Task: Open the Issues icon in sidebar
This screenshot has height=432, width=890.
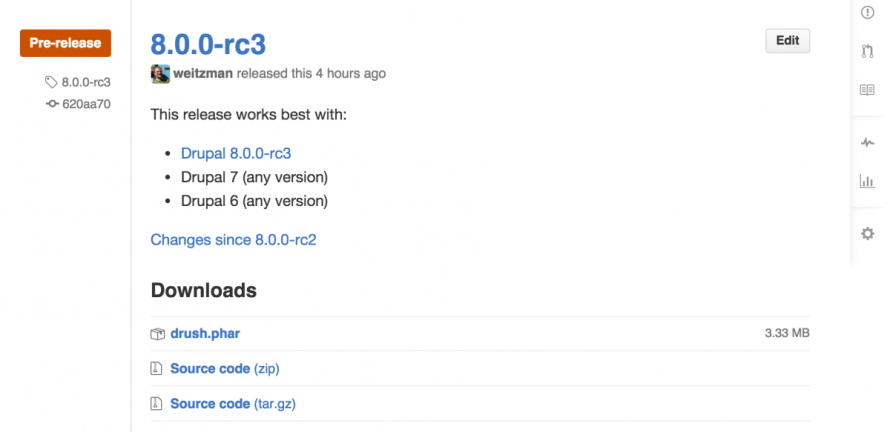Action: pos(867,12)
